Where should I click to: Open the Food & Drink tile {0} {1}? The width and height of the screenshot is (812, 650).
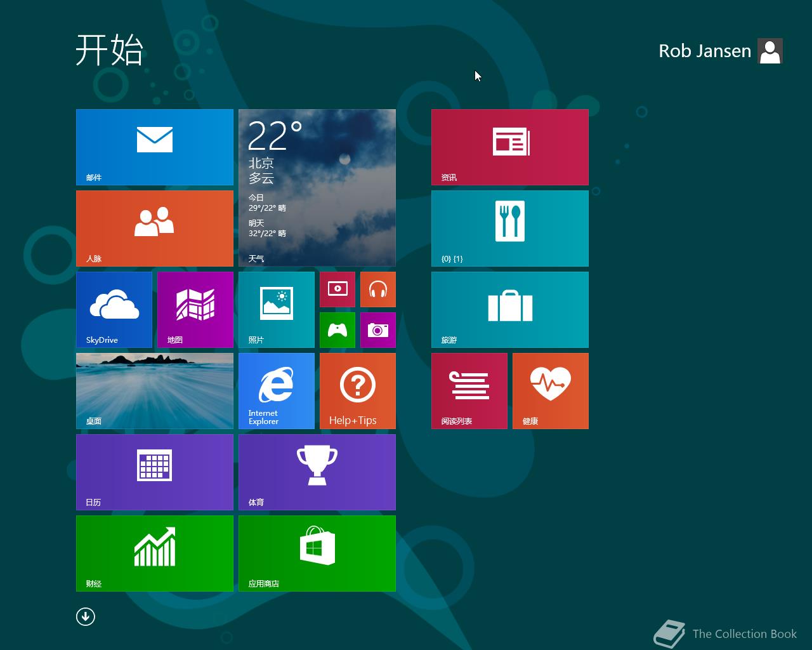pos(510,229)
